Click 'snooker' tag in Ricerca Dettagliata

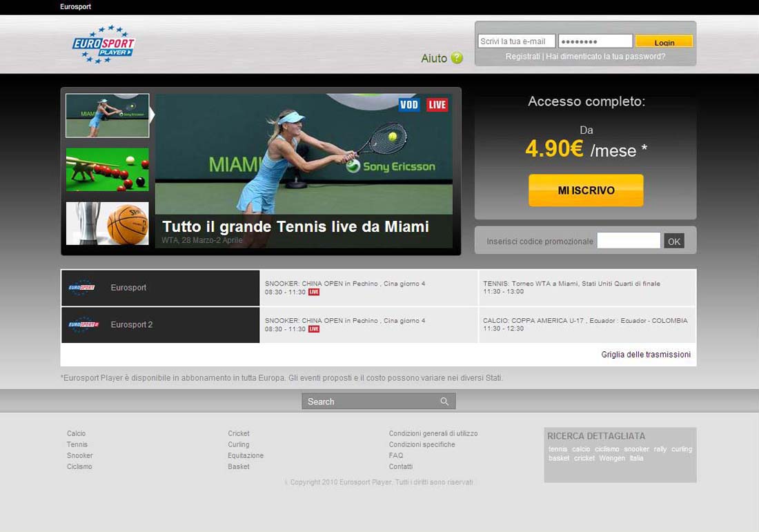pos(637,449)
